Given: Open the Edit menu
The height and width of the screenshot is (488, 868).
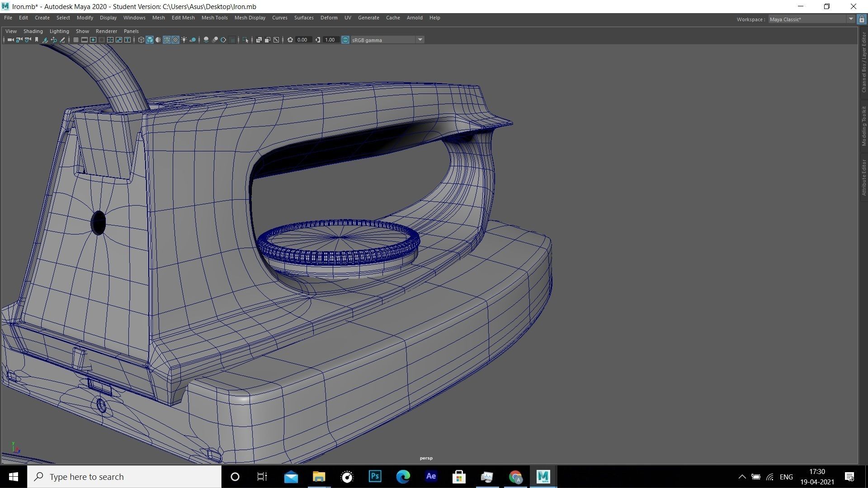Looking at the screenshot, I should click(x=24, y=18).
